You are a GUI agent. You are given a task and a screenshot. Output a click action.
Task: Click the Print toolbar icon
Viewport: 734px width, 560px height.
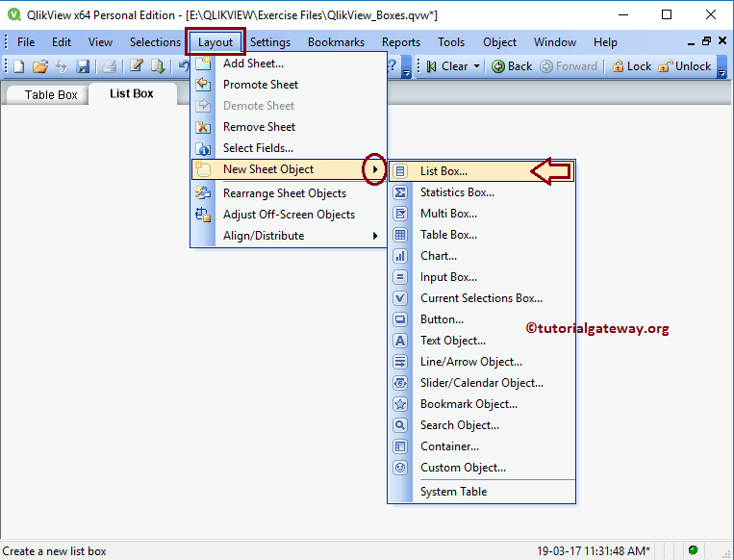(x=109, y=66)
